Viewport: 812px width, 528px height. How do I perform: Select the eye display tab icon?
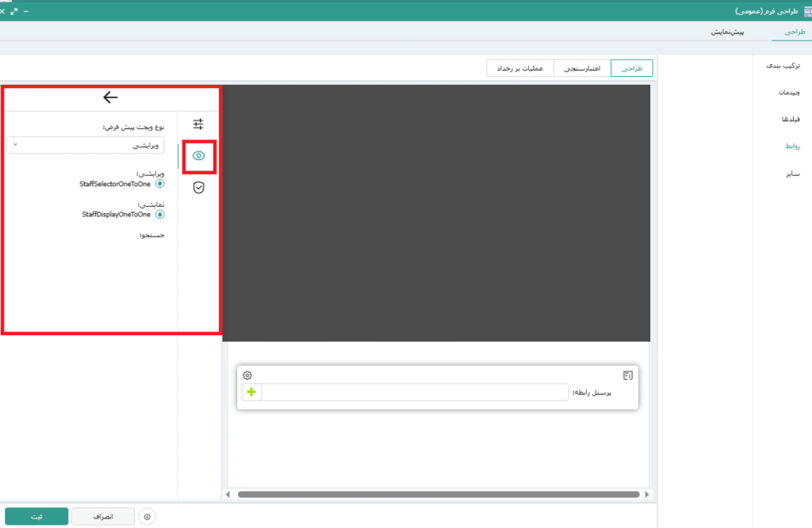[x=198, y=155]
